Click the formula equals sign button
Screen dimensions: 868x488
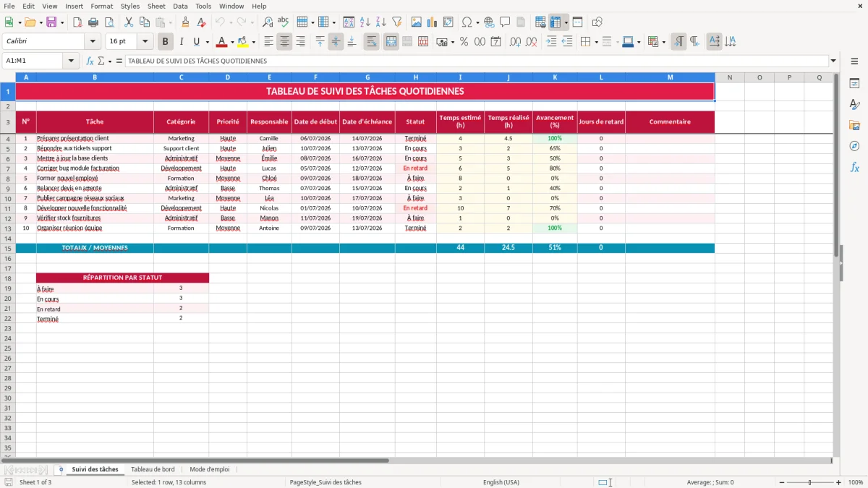click(x=119, y=61)
